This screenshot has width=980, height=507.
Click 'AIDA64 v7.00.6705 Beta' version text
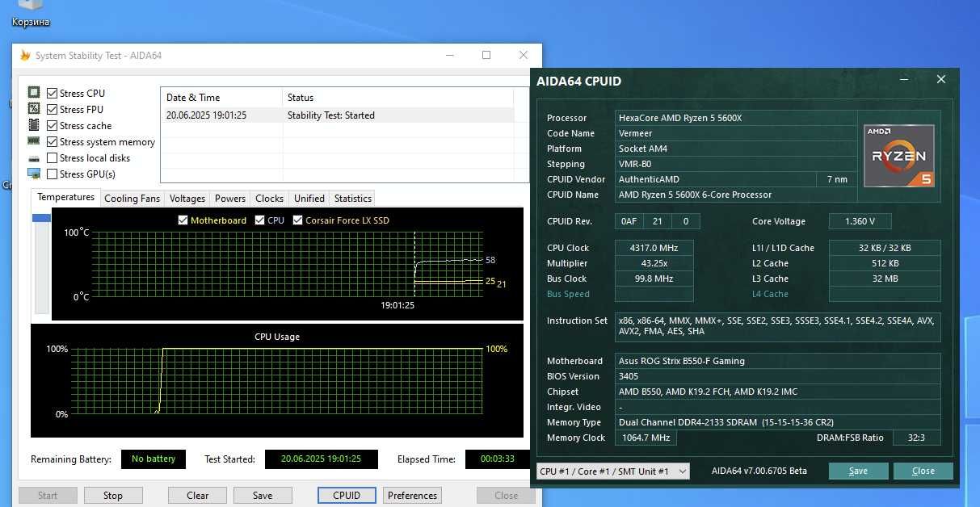click(759, 471)
